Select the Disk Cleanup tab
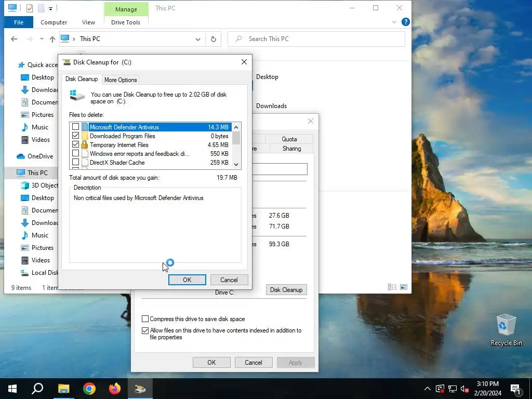 [82, 79]
